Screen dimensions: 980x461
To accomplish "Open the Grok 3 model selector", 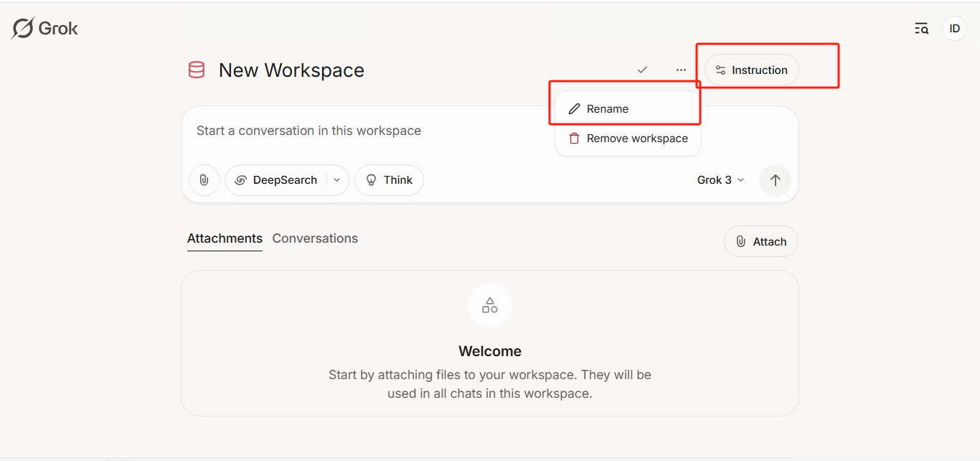I will coord(721,180).
